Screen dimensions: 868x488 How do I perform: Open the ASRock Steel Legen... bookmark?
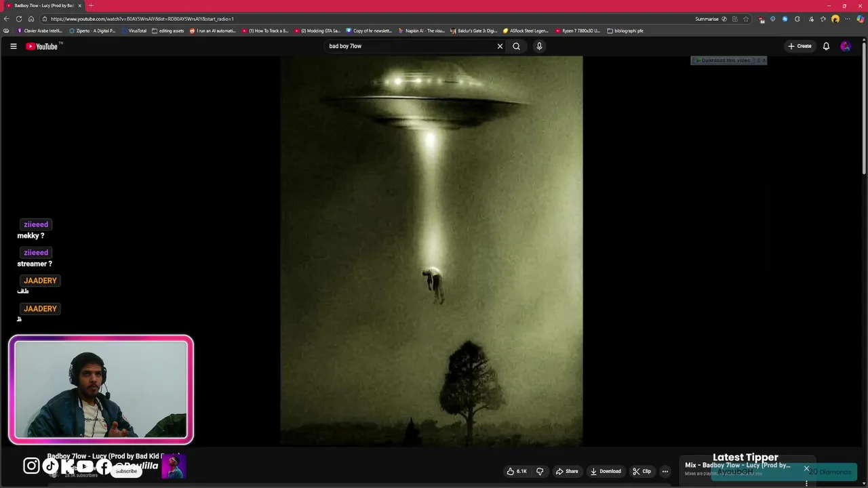coord(526,30)
